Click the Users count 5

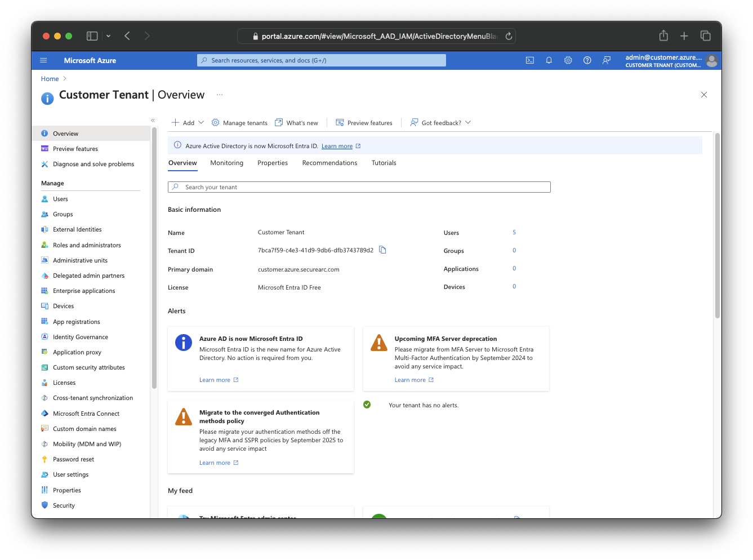pyautogui.click(x=514, y=232)
